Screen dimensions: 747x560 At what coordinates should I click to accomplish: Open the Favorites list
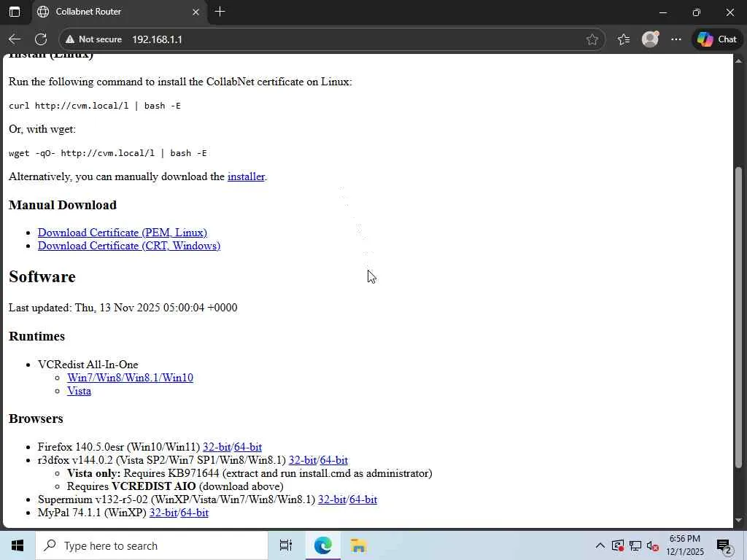624,39
